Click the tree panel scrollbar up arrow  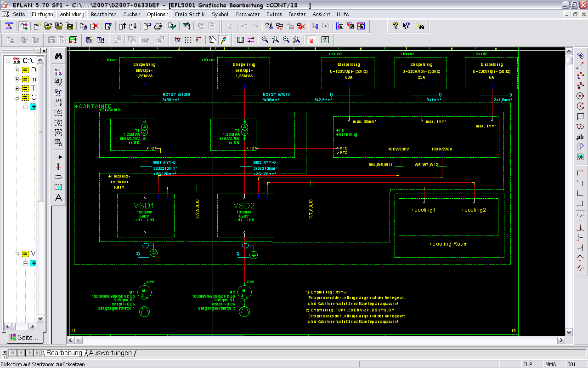[x=40, y=60]
